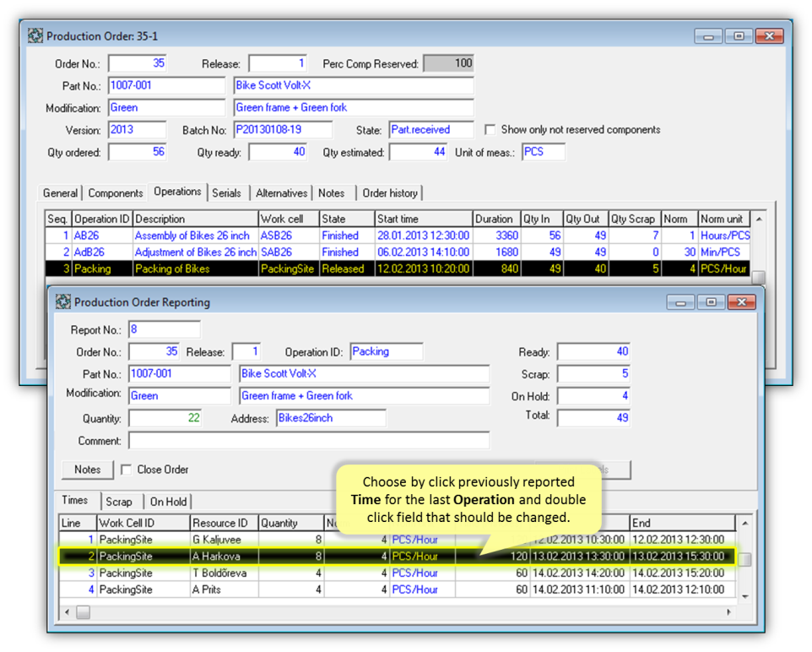Image resolution: width=812 pixels, height=652 pixels.
Task: Click Batch No field P20130108-19
Action: (x=284, y=129)
